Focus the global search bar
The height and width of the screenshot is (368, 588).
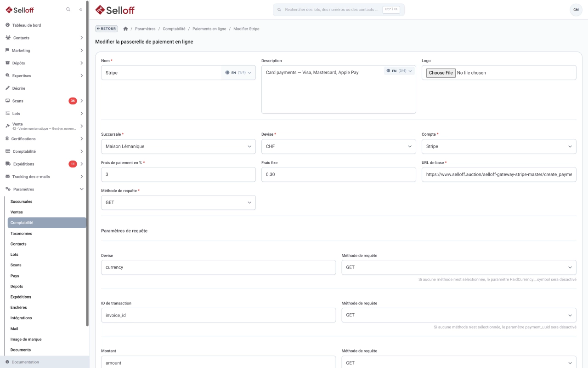tap(339, 10)
